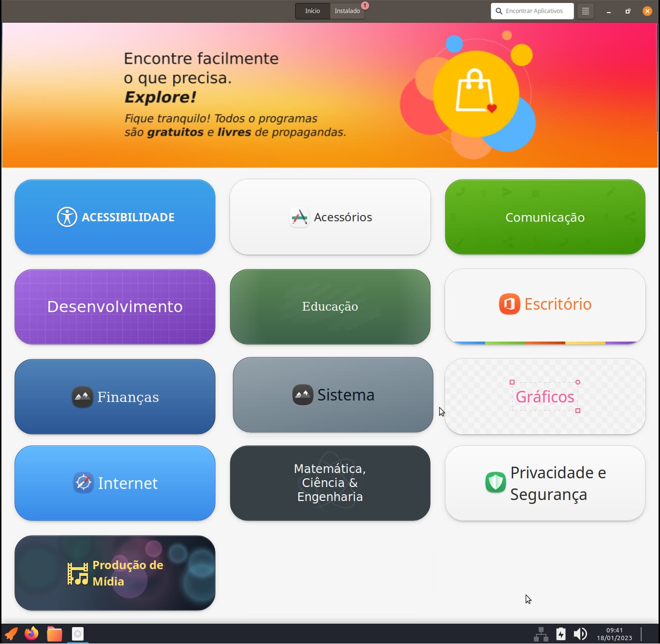The width and height of the screenshot is (660, 644).
Task: Open the rocket launcher menu in taskbar
Action: tap(11, 633)
